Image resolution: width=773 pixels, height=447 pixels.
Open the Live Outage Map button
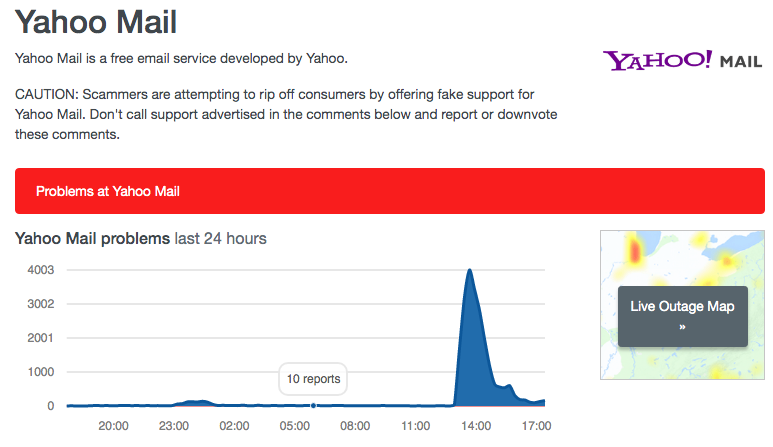click(x=683, y=316)
